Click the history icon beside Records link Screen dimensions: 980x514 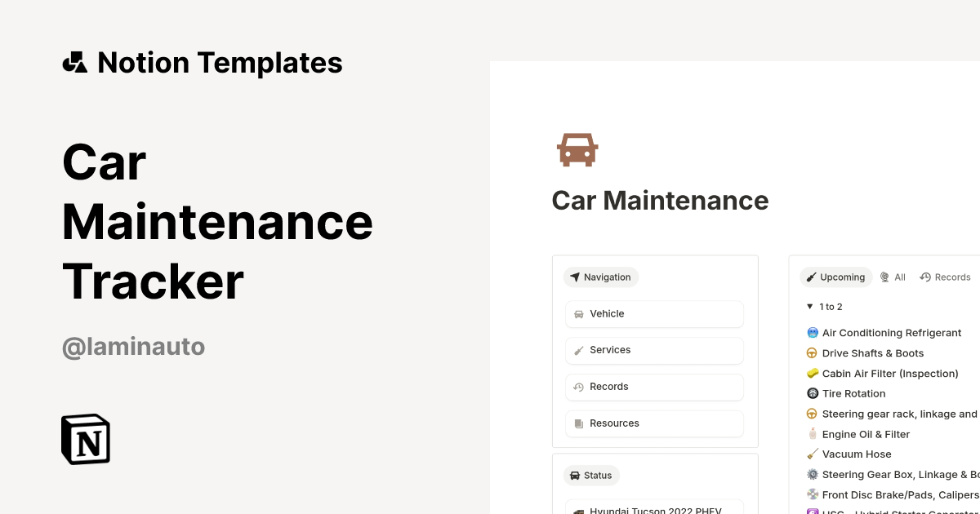[579, 388]
